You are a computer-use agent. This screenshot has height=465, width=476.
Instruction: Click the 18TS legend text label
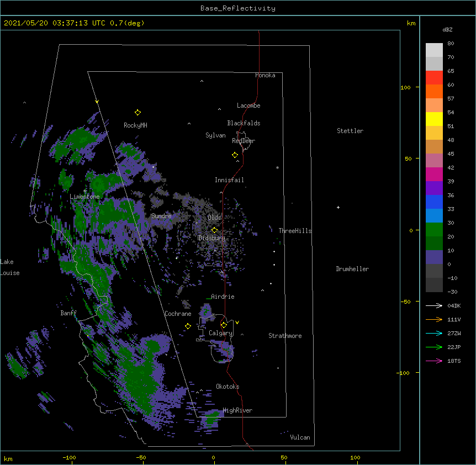454,361
